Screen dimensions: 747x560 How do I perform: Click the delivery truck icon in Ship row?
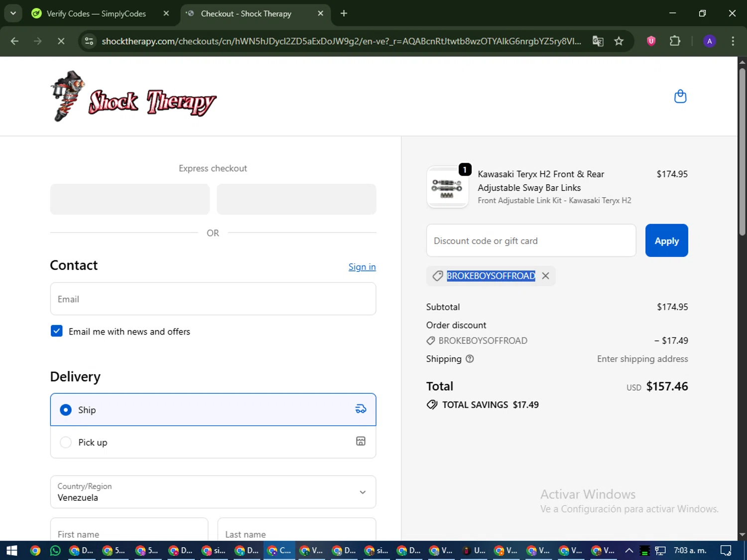[x=361, y=409]
